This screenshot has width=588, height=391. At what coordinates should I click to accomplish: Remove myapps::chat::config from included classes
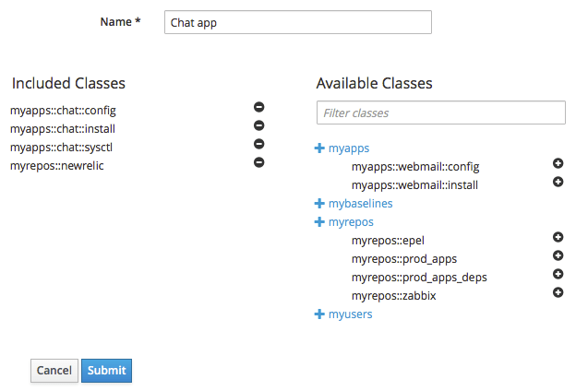259,108
